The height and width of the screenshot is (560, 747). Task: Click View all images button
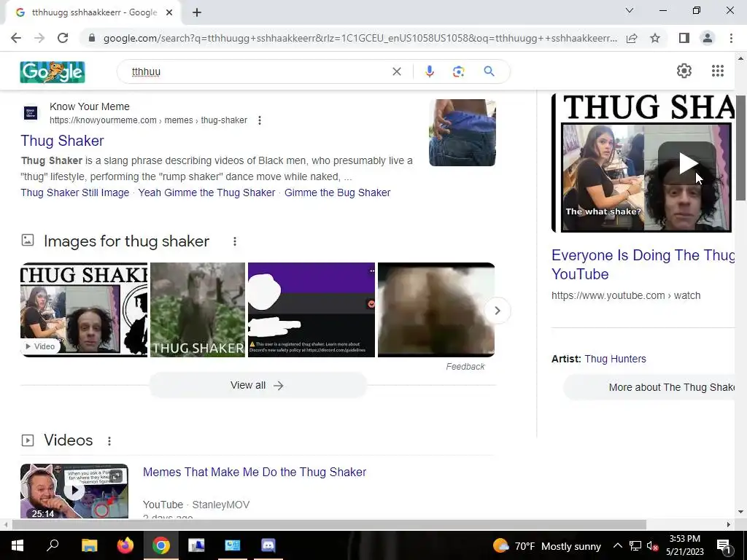[x=258, y=385]
